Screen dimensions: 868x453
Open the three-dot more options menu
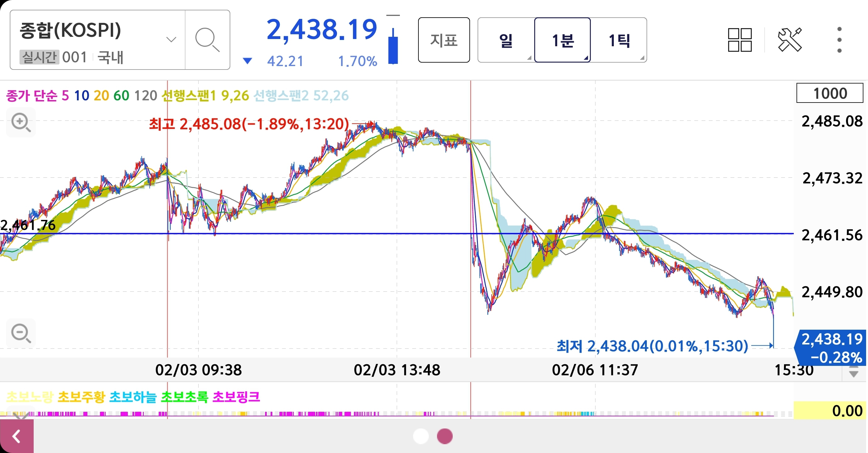click(x=839, y=40)
